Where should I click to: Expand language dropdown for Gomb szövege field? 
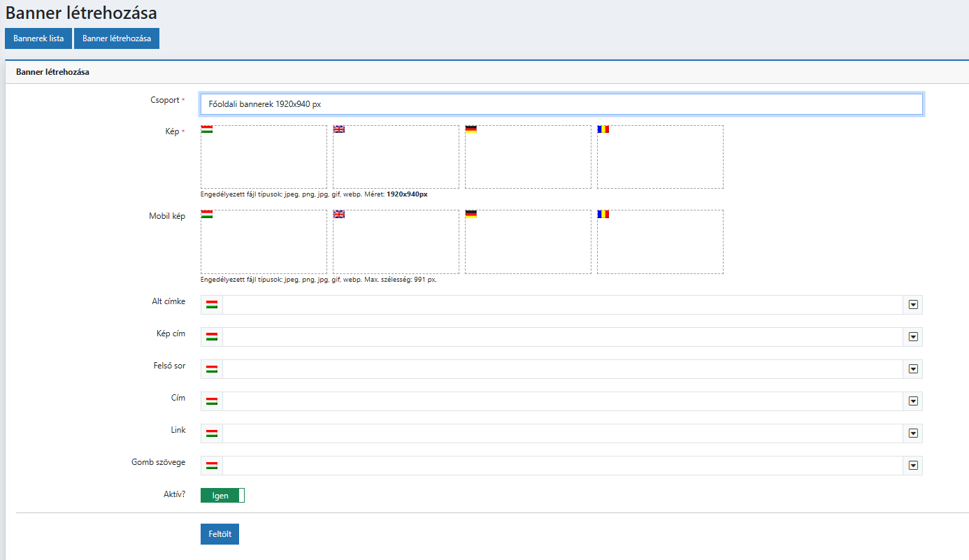click(x=912, y=466)
